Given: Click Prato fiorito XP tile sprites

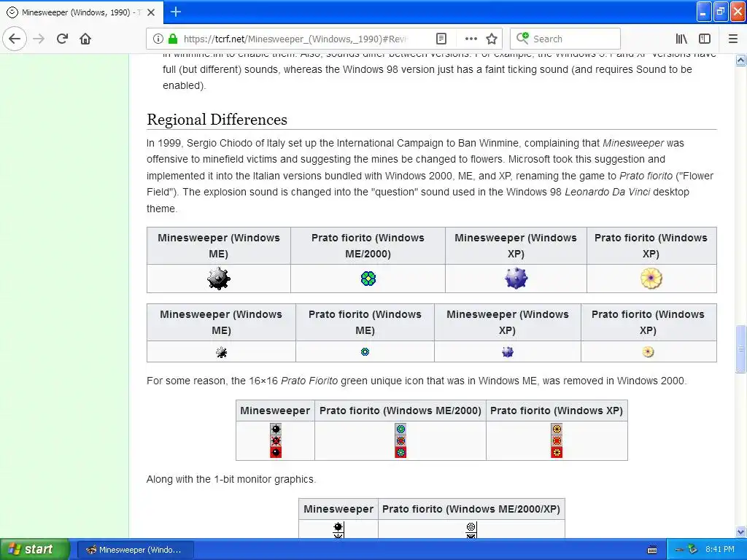Looking at the screenshot, I should (557, 440).
